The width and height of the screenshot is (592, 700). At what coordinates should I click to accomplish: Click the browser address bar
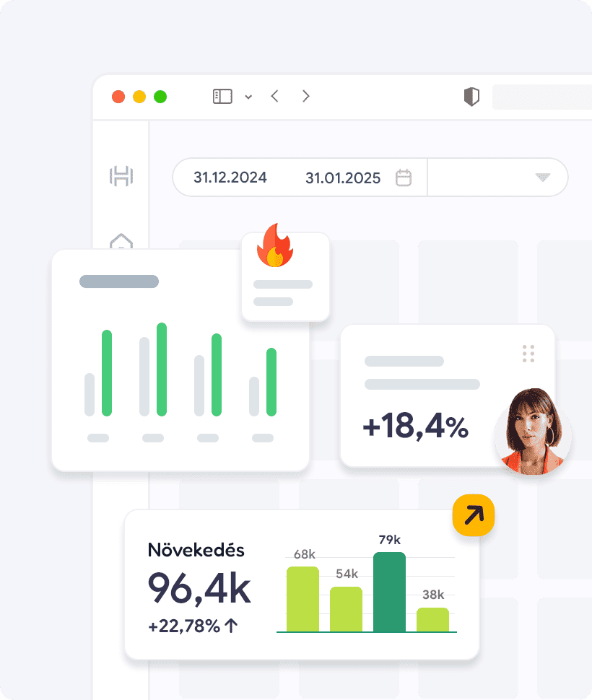(541, 97)
